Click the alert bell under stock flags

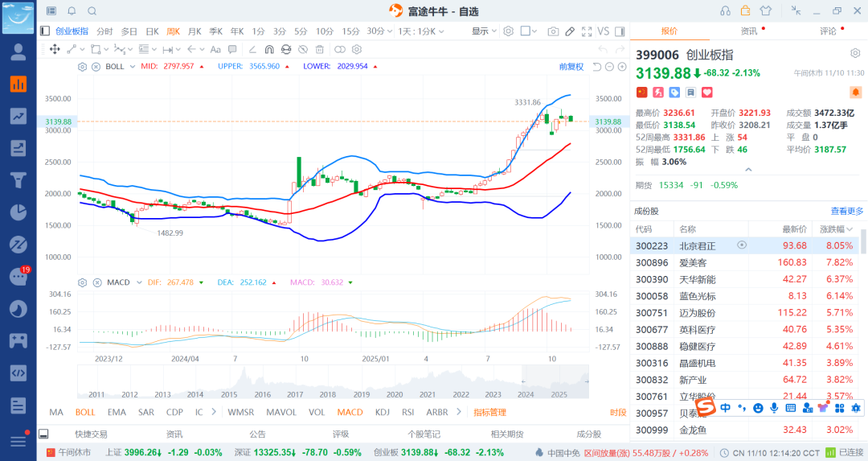[x=855, y=93]
